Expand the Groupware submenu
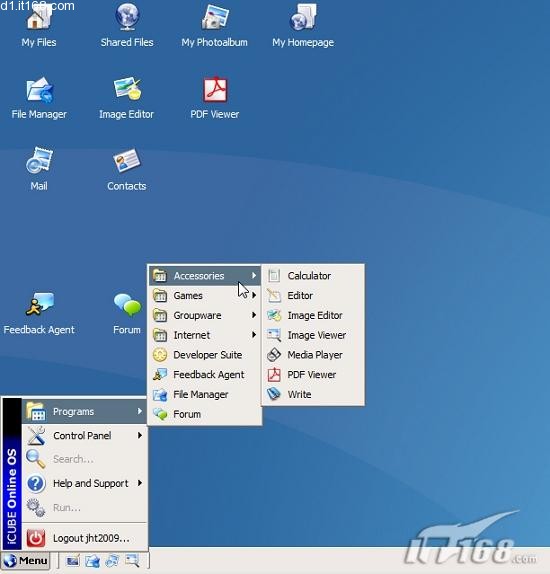This screenshot has width=550, height=574. tap(204, 315)
